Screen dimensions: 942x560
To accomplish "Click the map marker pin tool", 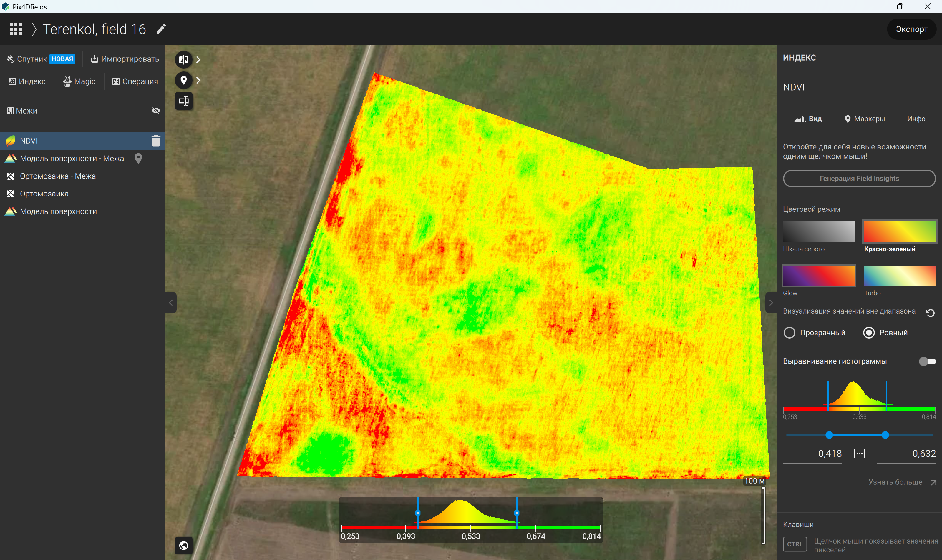I will click(x=184, y=80).
